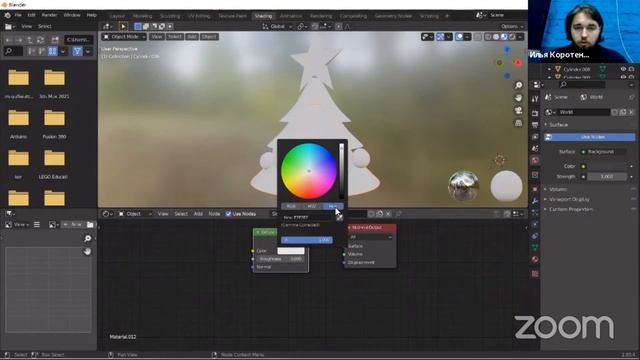Viewport: 640px width, 360px height.
Task: Open the Object Mode dropdown
Action: click(124, 37)
